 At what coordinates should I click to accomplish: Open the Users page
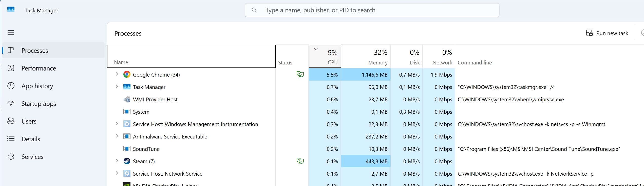[53, 121]
